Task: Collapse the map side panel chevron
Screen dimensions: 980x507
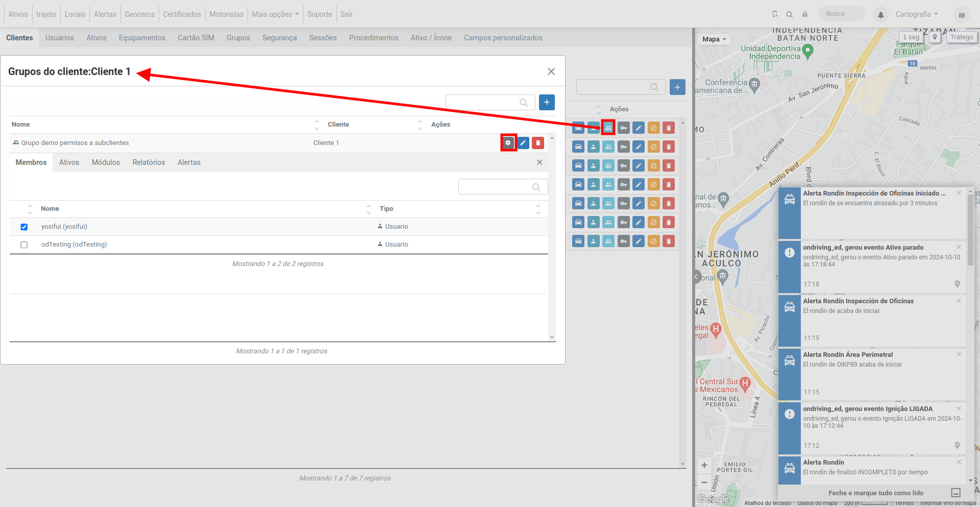Action: pyautogui.click(x=697, y=277)
